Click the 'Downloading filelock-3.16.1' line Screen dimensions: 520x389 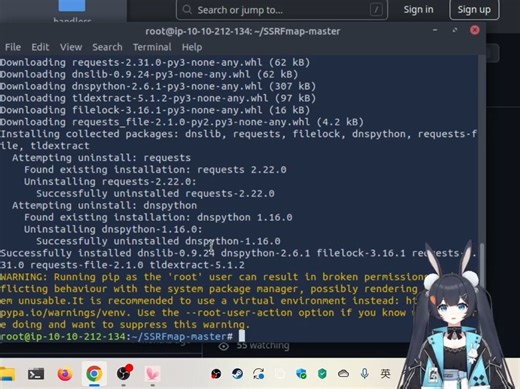tap(155, 110)
